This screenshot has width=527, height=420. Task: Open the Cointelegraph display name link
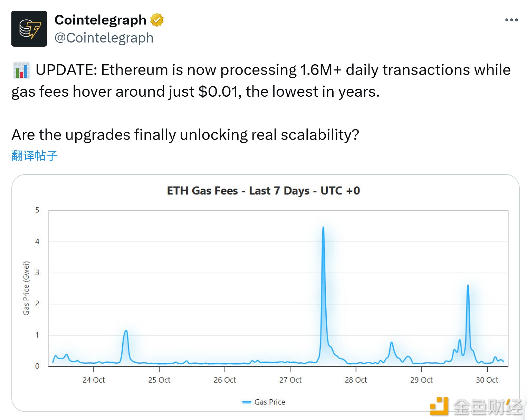click(100, 20)
